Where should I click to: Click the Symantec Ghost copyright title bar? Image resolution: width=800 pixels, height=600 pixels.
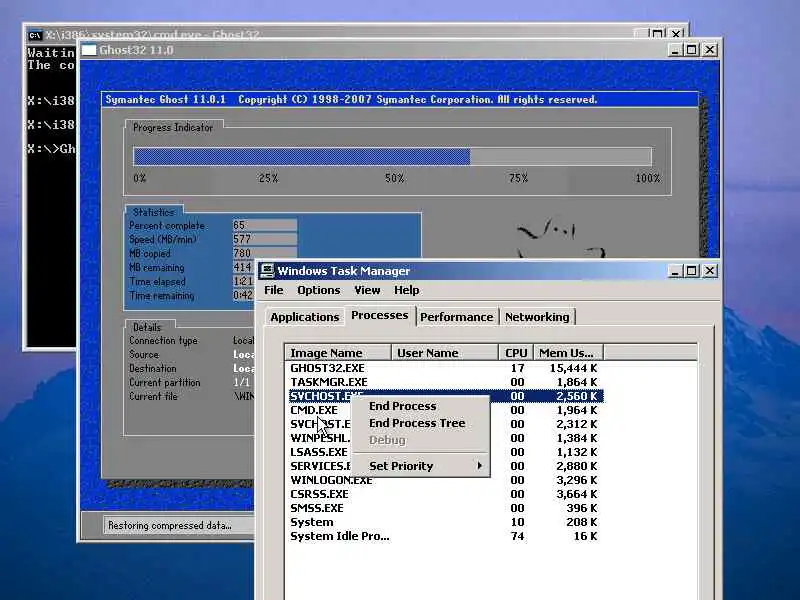(x=399, y=99)
